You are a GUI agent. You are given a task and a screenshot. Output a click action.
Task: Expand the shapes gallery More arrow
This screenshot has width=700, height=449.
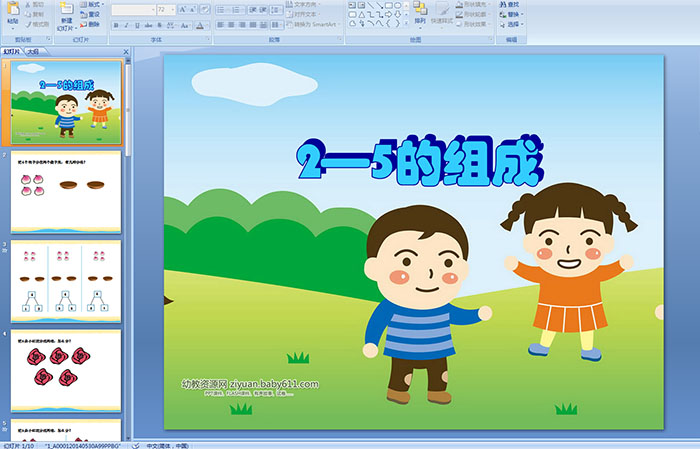(406, 23)
